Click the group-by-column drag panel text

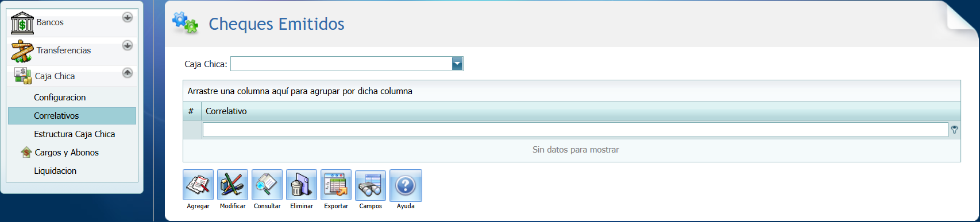click(300, 91)
